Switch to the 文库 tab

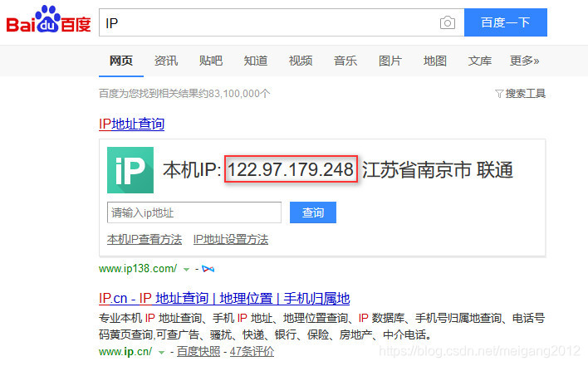[x=480, y=61]
